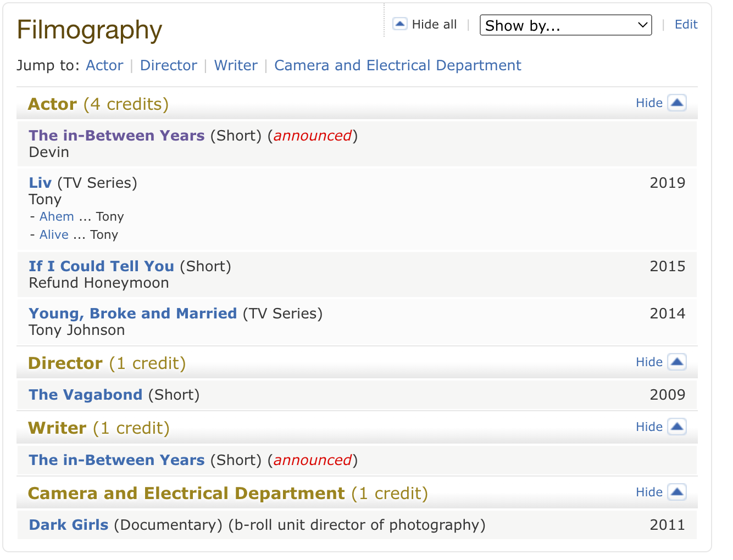The image size is (733, 560).
Task: Click the Hide all text
Action: (434, 25)
